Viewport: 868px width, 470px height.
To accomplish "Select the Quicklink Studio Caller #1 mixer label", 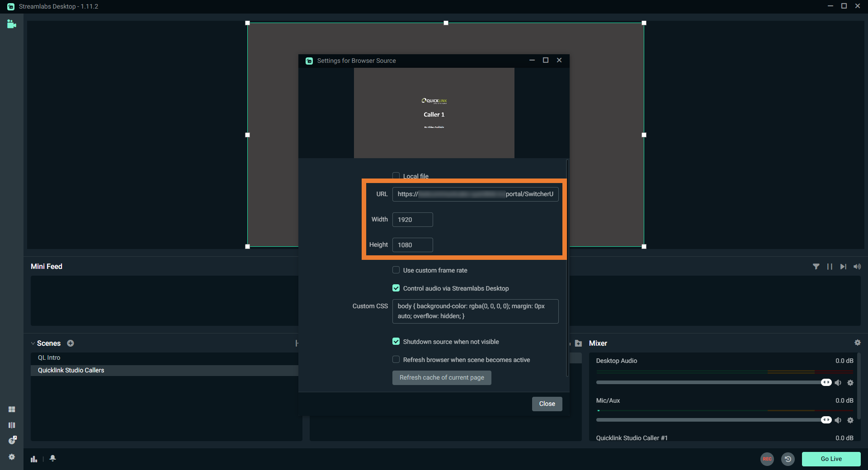I will pos(632,438).
